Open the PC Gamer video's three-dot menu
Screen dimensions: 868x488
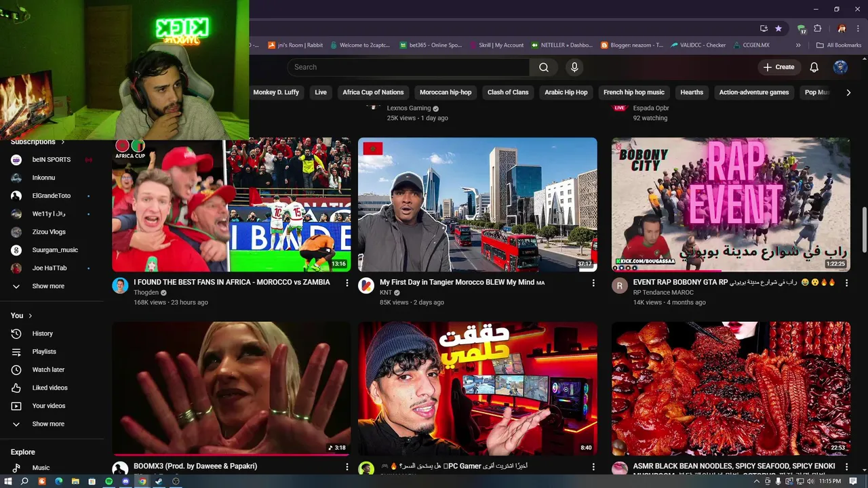coord(593,467)
